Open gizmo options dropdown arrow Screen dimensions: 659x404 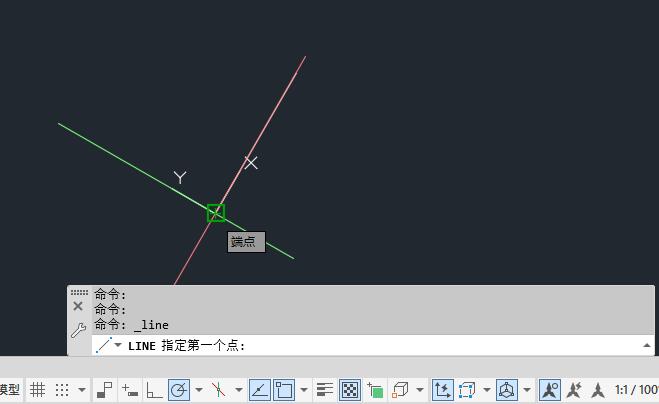[527, 390]
